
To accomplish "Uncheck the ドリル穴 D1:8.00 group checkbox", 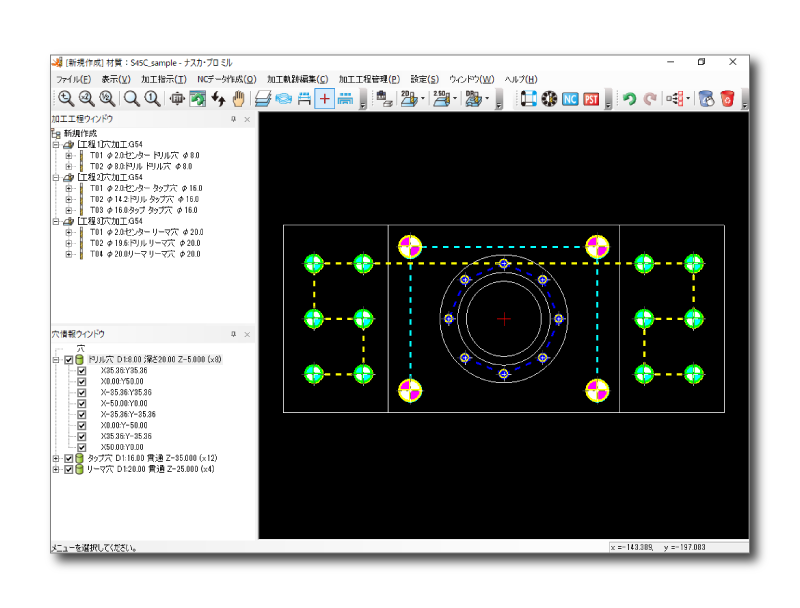I will tap(69, 360).
